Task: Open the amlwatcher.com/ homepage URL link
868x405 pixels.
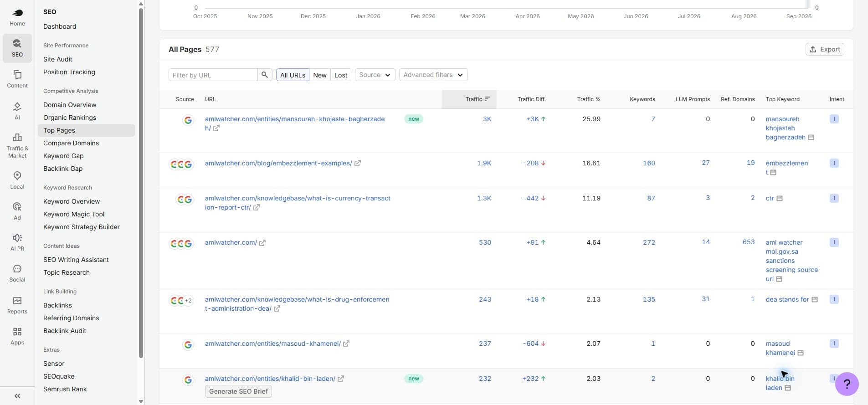Action: pos(231,242)
